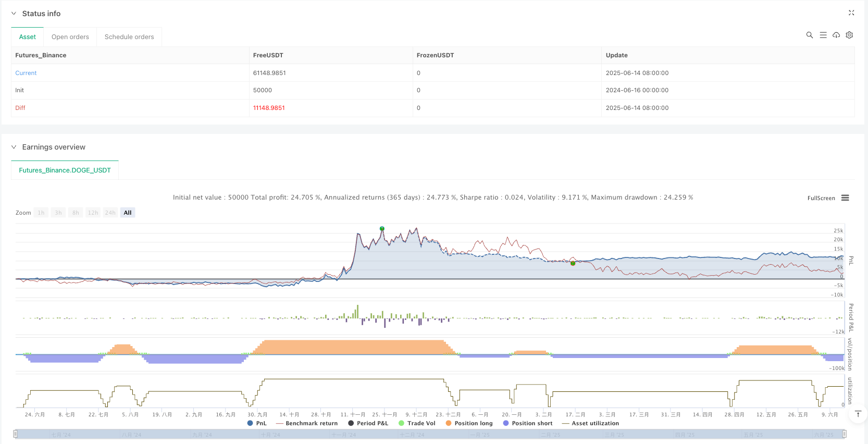Collapse the Earnings overview section
Image resolution: width=868 pixels, height=444 pixels.
[x=14, y=147]
